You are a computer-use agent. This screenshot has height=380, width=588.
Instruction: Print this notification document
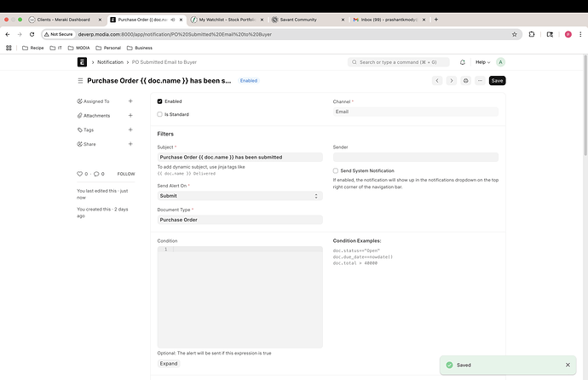pos(466,81)
